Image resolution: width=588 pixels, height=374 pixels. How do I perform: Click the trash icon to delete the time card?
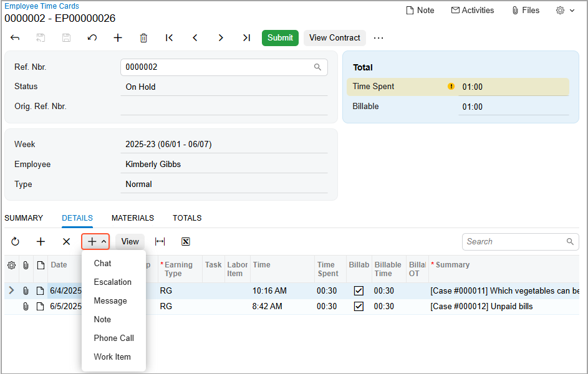143,38
